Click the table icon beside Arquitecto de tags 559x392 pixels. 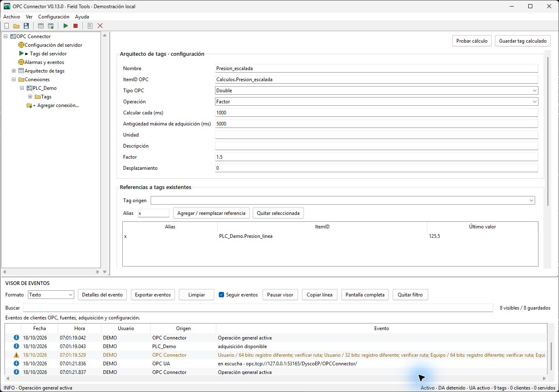pos(21,71)
